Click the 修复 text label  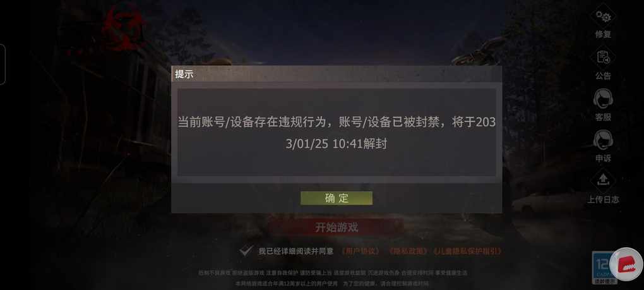(x=603, y=35)
